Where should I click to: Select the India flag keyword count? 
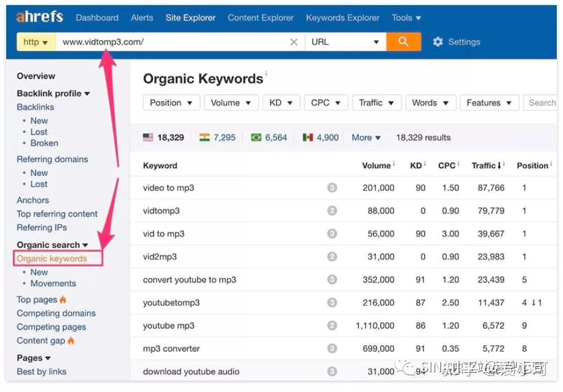[224, 137]
